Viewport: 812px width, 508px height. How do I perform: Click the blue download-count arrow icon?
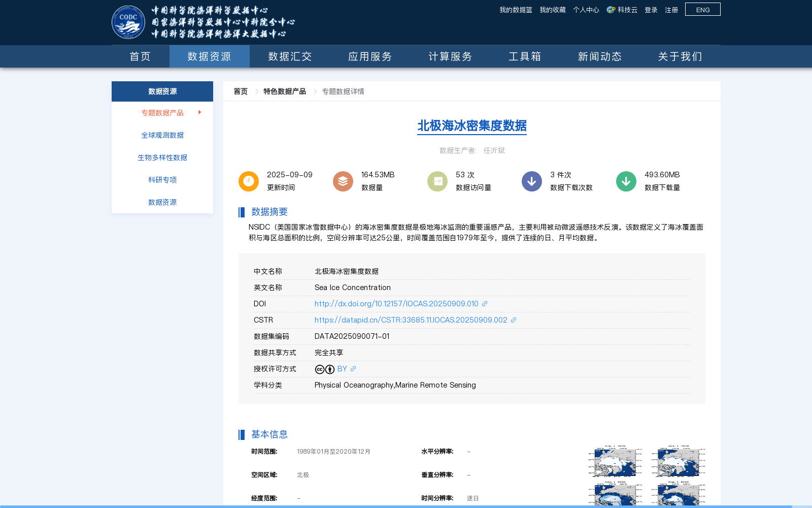coord(532,181)
